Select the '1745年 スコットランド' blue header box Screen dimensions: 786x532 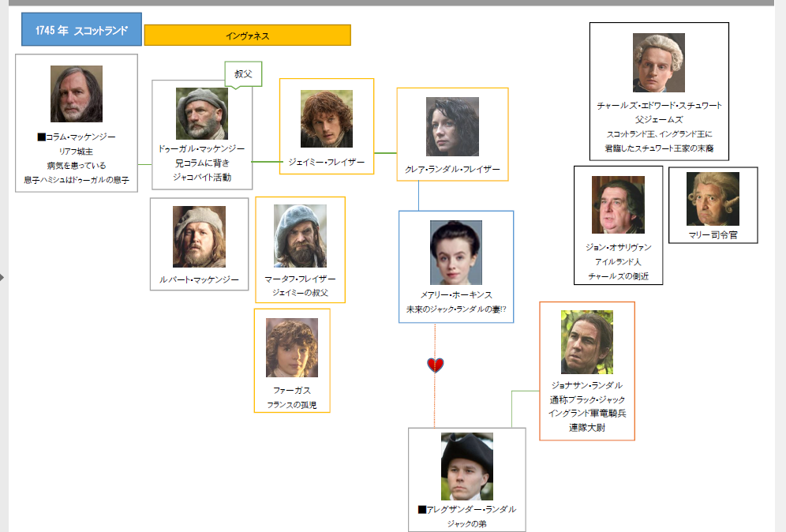82,29
